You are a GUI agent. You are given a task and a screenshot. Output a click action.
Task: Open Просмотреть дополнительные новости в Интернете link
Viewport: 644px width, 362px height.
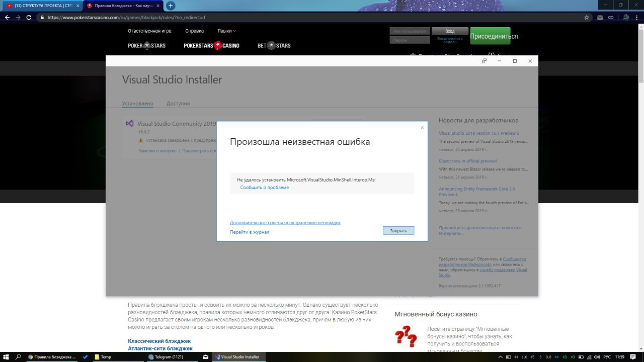480,231
